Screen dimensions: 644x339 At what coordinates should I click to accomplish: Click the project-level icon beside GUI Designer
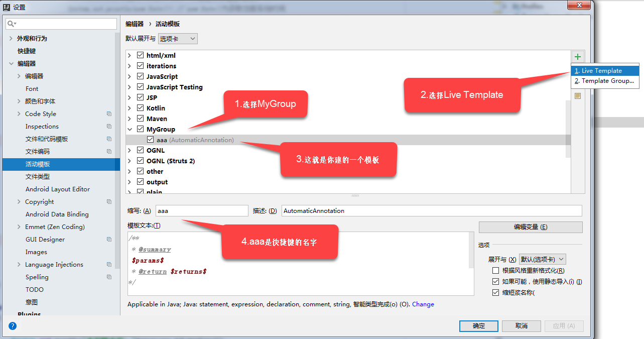[109, 240]
